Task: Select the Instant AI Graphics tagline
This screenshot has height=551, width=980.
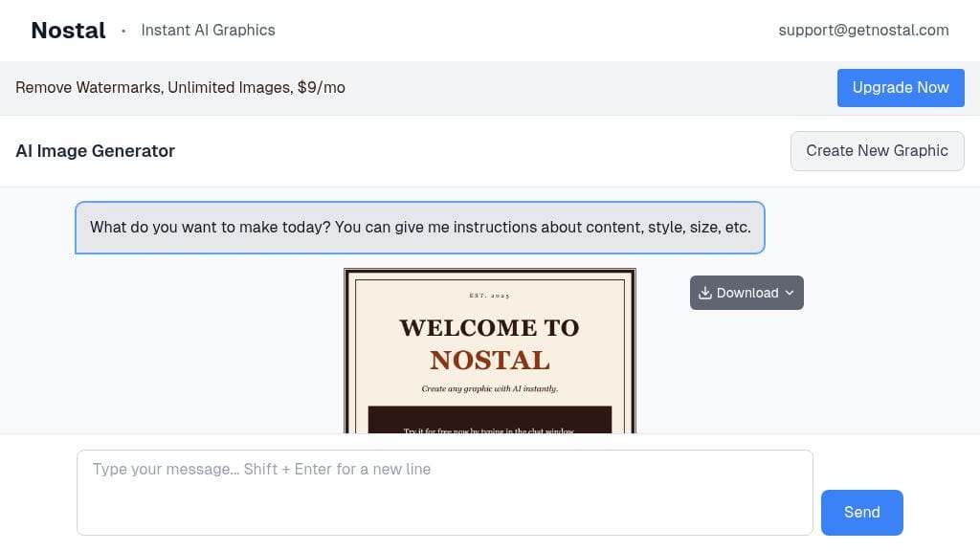Action: (x=208, y=30)
